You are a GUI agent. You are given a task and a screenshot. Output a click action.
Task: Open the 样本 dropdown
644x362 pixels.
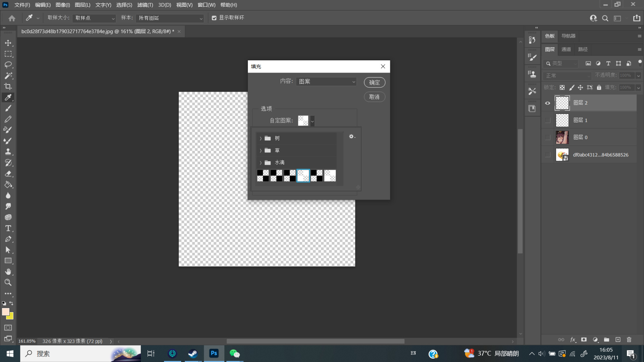tap(170, 18)
